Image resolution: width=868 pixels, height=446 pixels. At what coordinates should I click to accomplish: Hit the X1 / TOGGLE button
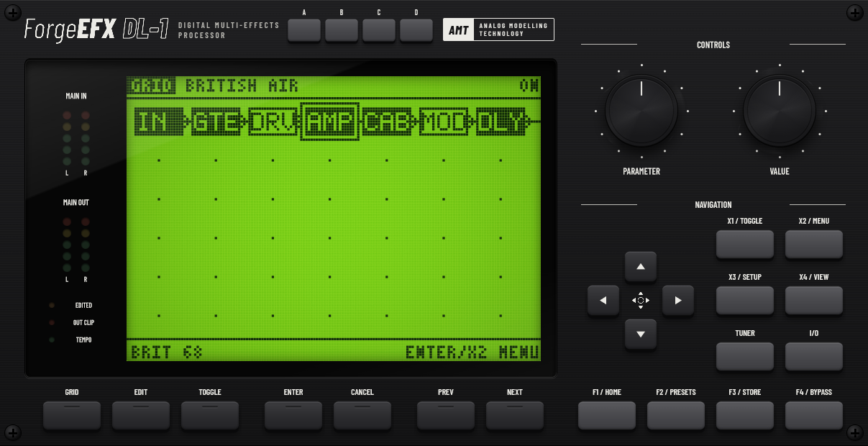pos(745,244)
